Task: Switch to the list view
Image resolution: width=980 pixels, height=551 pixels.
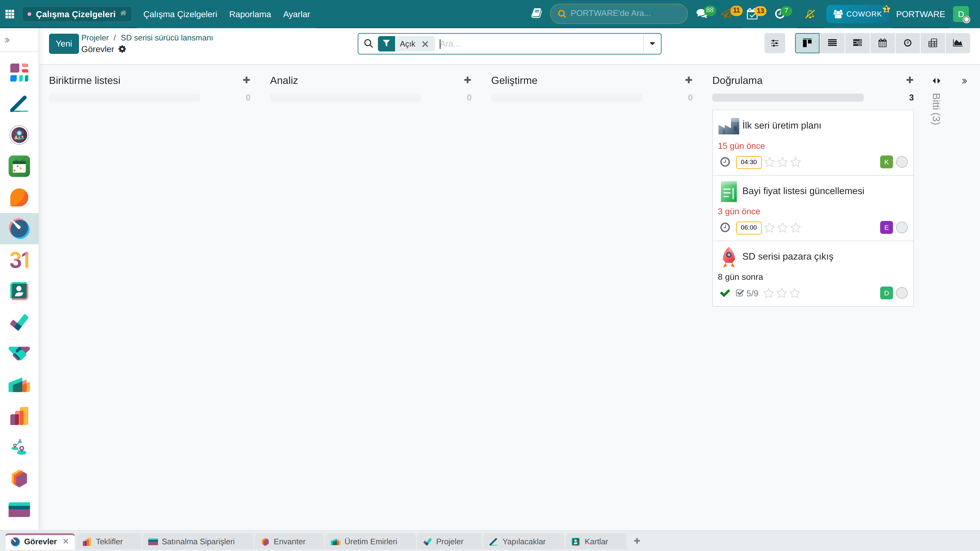Action: (832, 43)
